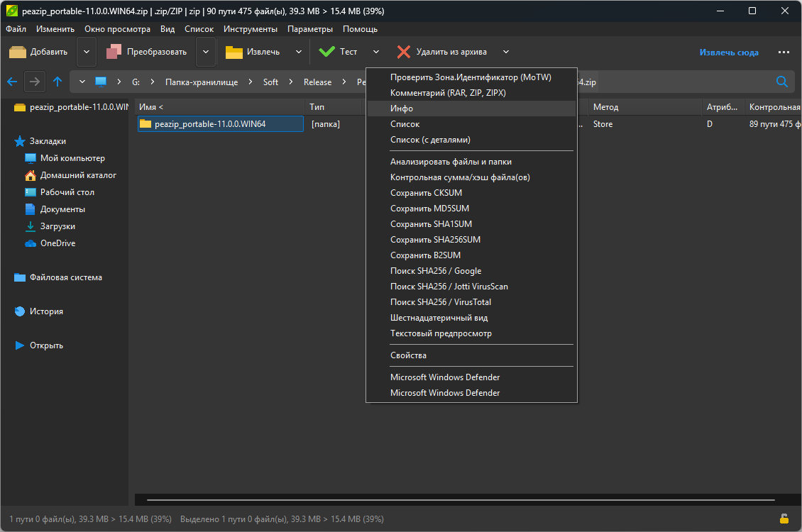This screenshot has width=802, height=532.
Task: Open the dropdown arrow beside Extract
Action: (x=299, y=52)
